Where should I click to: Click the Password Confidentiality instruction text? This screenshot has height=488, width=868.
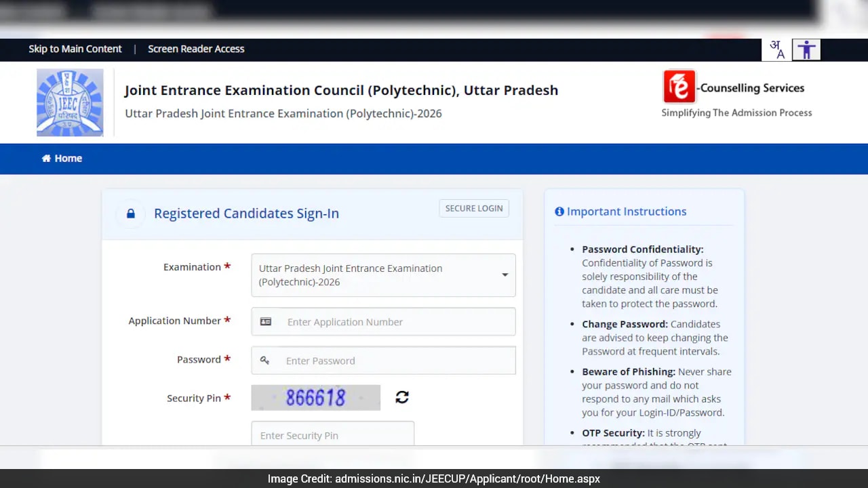click(x=650, y=277)
